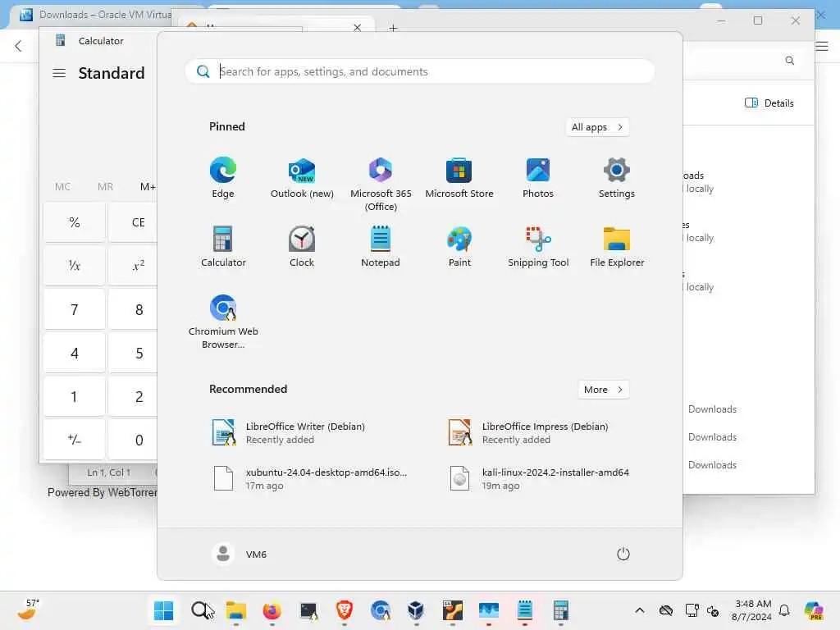Click the Start search box
840x630 pixels.
419,71
